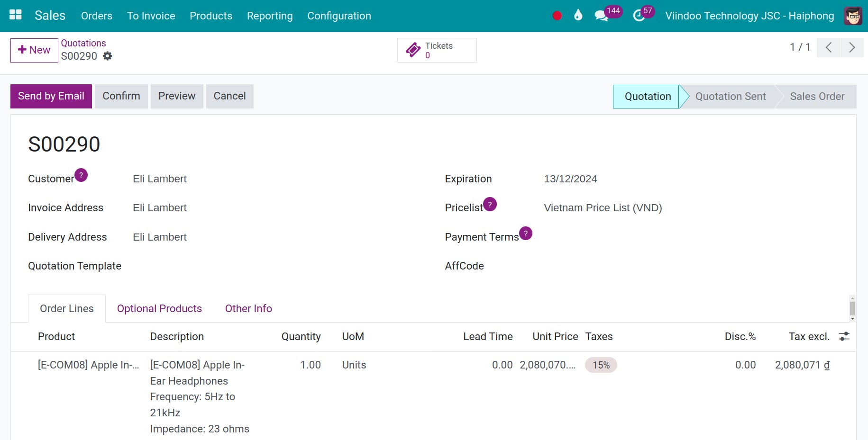Open the Orders menu
Image resolution: width=868 pixels, height=440 pixels.
click(97, 16)
